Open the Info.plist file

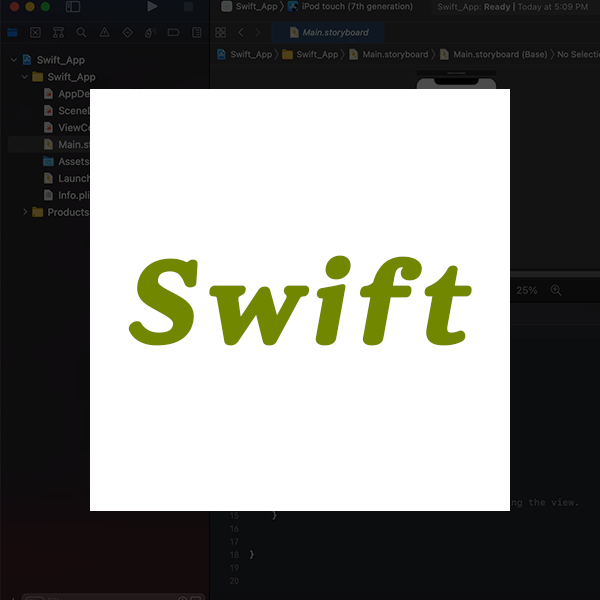[x=67, y=195]
